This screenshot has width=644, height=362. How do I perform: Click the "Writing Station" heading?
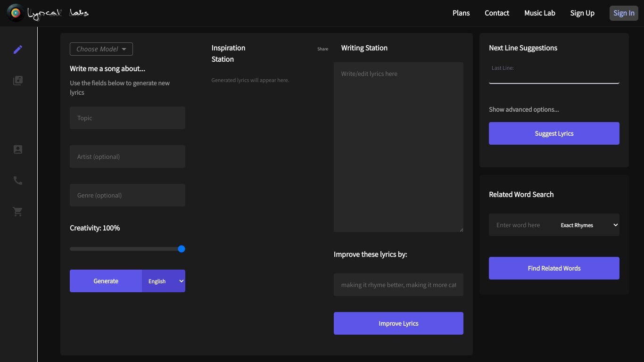tap(364, 48)
